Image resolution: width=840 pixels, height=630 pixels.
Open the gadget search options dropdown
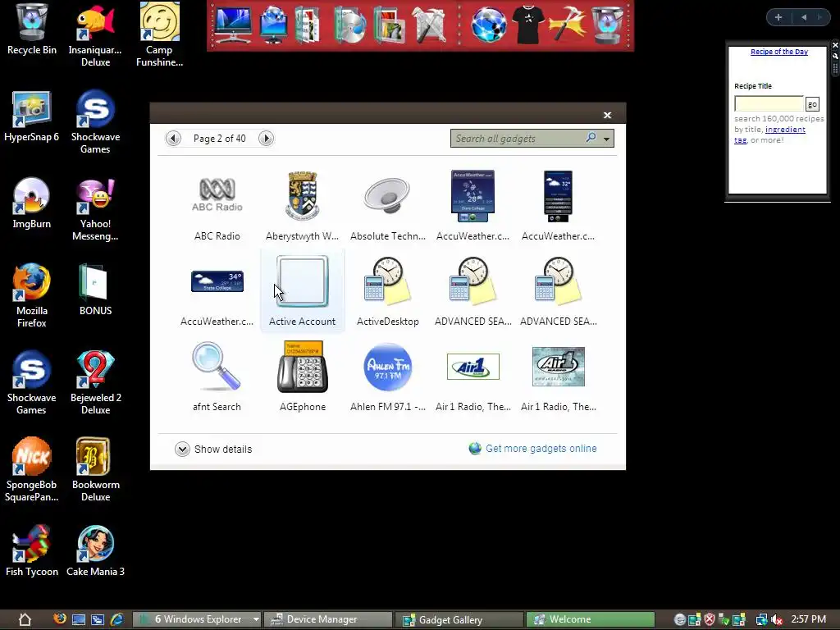point(606,139)
